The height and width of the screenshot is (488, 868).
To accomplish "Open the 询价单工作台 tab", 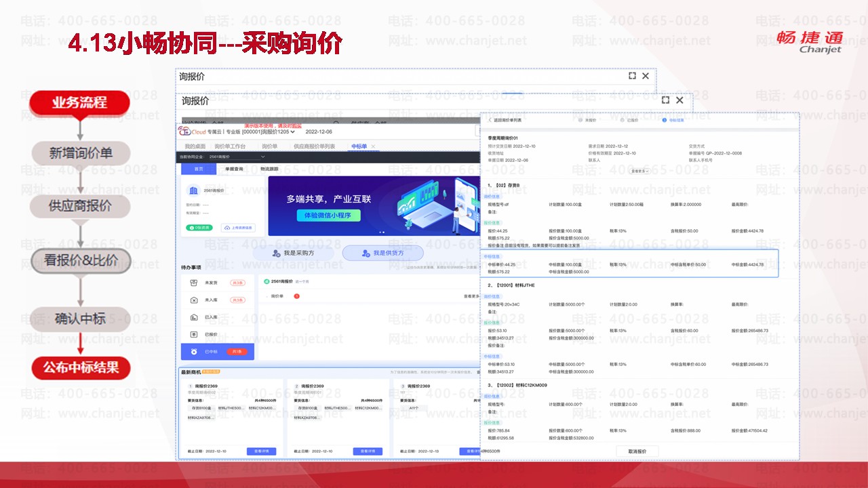I will [x=230, y=146].
